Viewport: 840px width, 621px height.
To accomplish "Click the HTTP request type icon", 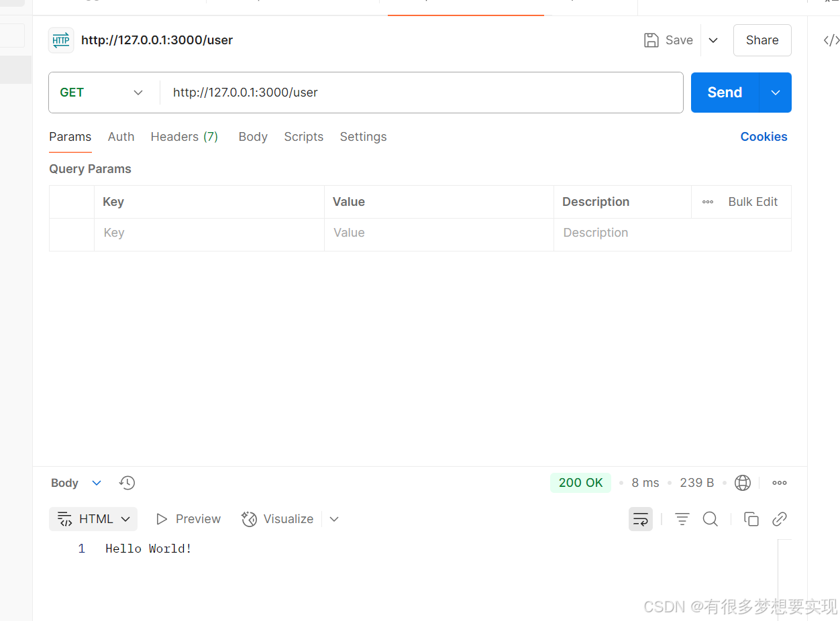I will [61, 40].
